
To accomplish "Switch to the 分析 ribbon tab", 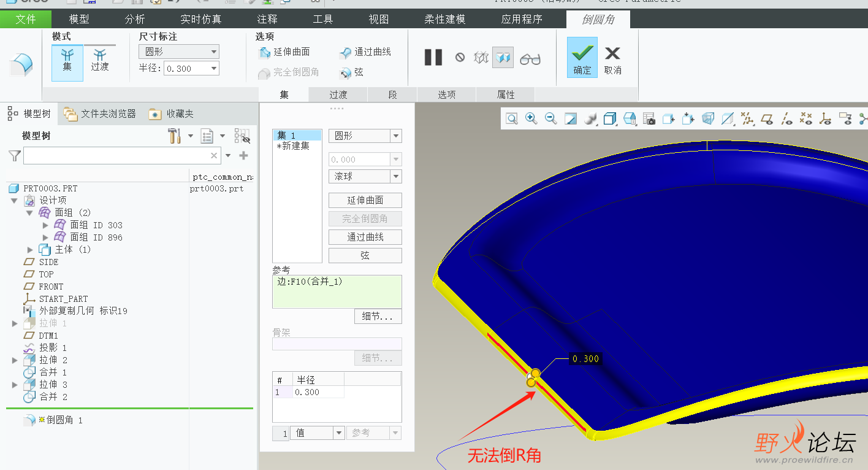I will point(135,19).
